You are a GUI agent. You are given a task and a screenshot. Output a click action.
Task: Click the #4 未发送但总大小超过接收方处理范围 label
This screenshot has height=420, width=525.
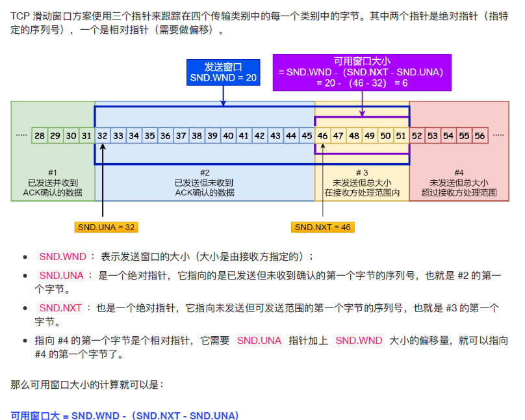click(x=459, y=183)
